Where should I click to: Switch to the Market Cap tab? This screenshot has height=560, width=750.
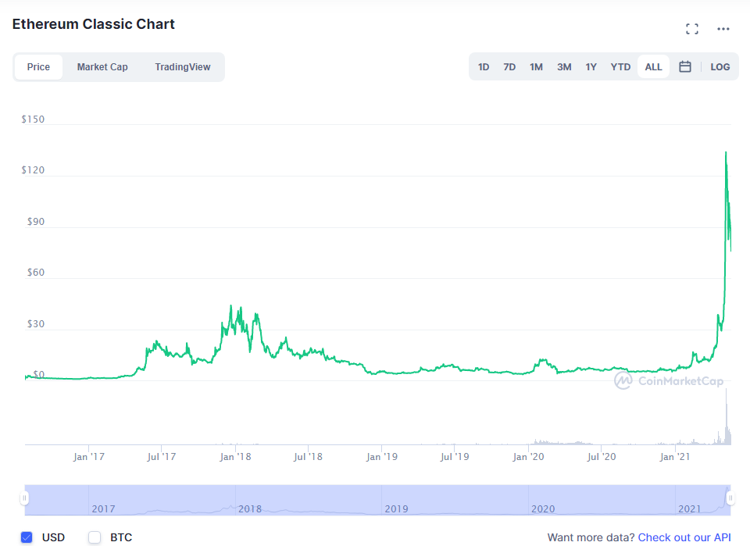tap(102, 67)
